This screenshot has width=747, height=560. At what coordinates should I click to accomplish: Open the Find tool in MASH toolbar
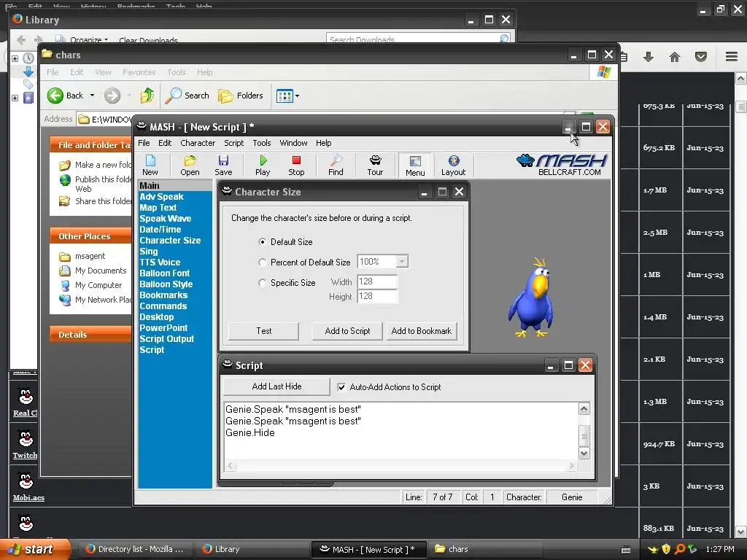(336, 166)
